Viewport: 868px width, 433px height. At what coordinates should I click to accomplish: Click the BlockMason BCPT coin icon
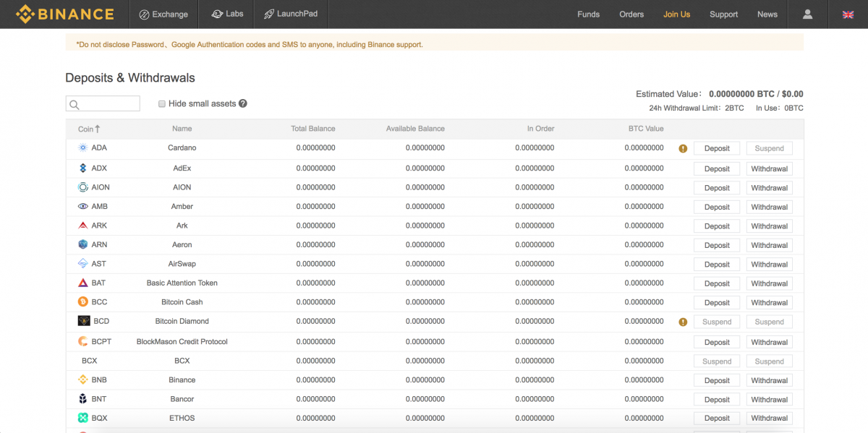(82, 342)
